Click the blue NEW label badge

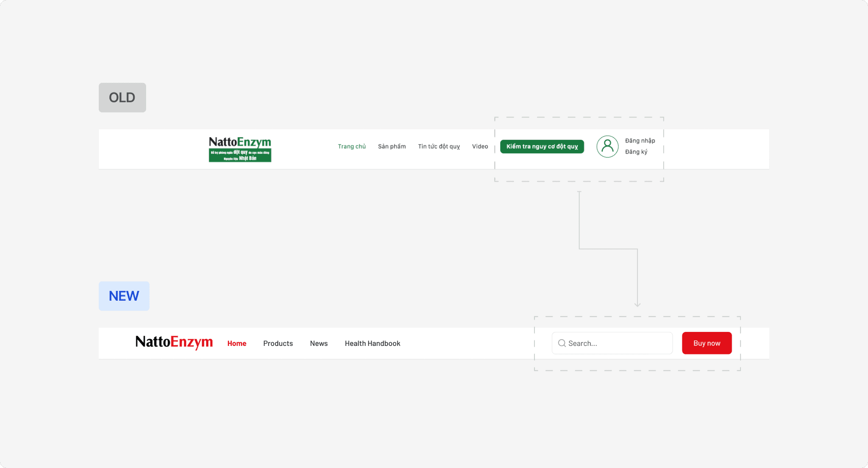[124, 296]
